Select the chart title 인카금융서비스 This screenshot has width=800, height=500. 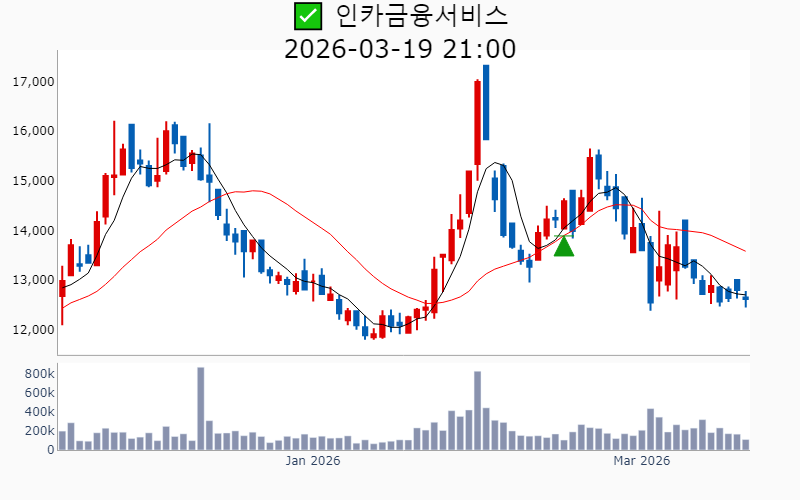coord(421,16)
